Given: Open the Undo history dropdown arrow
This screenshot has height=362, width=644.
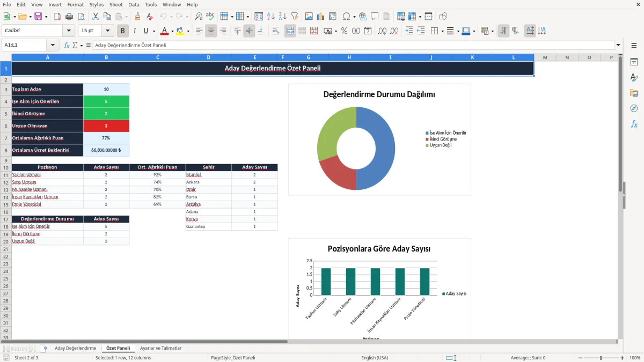Looking at the screenshot, I should point(171,17).
